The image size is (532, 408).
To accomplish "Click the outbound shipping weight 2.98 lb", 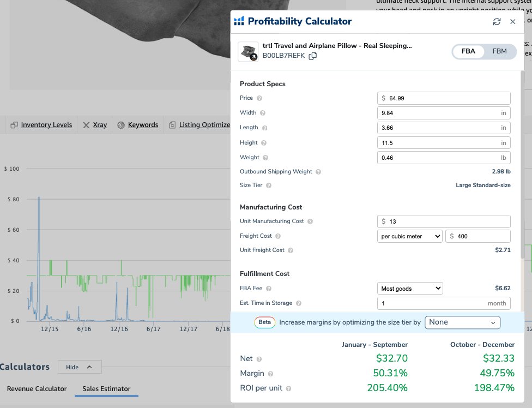I will (501, 172).
